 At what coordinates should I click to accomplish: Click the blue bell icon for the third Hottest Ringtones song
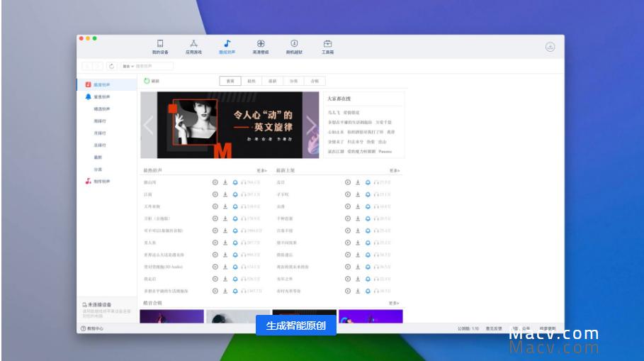pyautogui.click(x=235, y=206)
